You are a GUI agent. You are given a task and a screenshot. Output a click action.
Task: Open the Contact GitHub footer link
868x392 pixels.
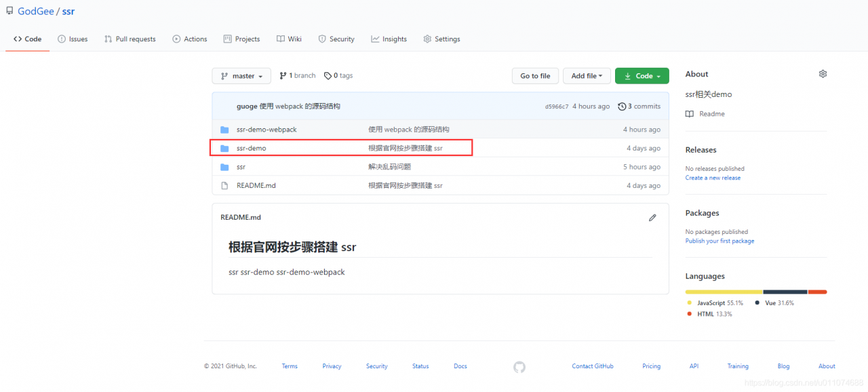pos(593,366)
